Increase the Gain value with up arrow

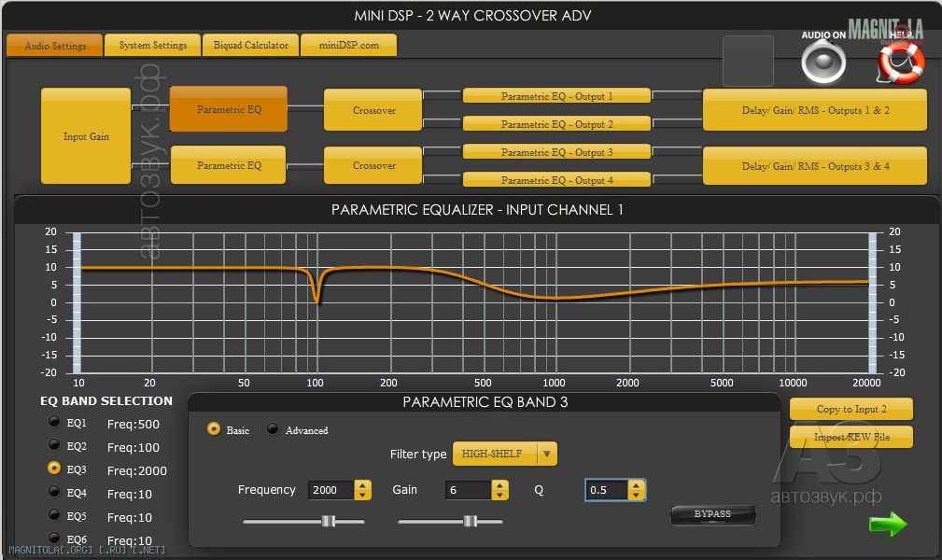(499, 485)
